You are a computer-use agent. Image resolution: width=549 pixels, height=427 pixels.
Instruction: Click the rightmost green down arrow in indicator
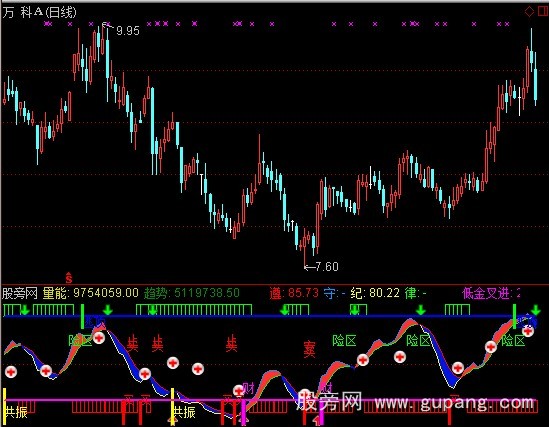[x=535, y=310]
